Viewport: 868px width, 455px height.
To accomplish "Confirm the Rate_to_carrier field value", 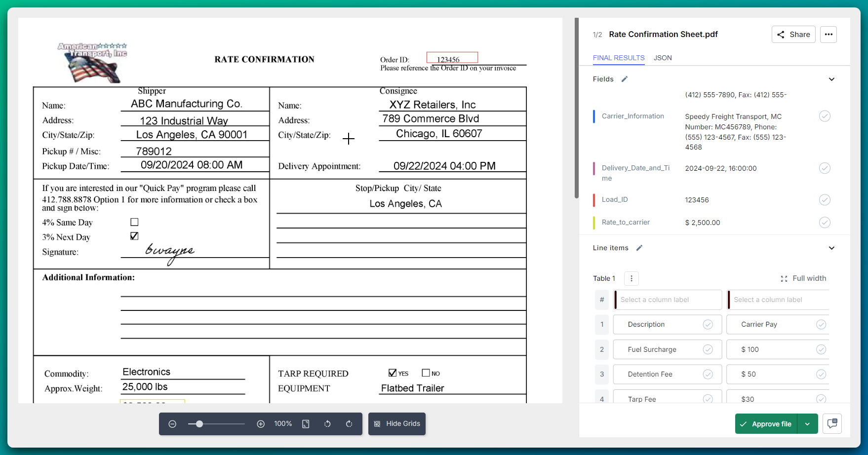I will (x=825, y=223).
